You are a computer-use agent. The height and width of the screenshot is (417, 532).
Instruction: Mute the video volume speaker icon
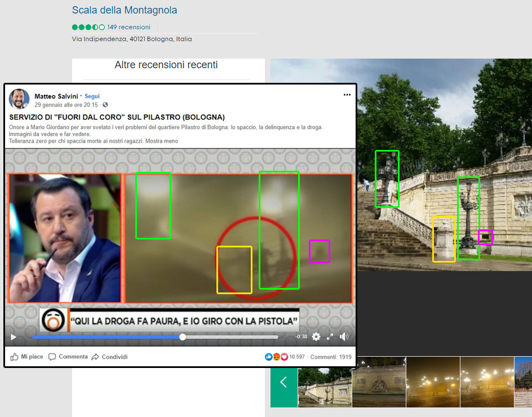(344, 336)
